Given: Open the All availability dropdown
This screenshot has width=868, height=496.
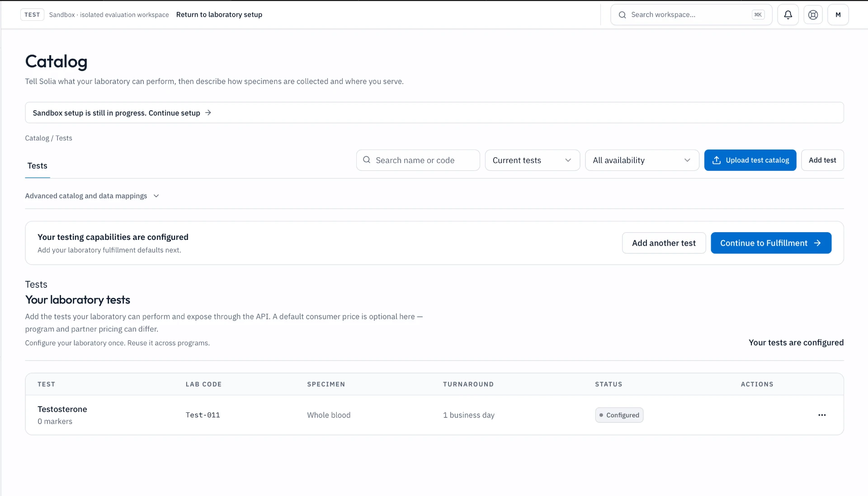Looking at the screenshot, I should pyautogui.click(x=642, y=160).
